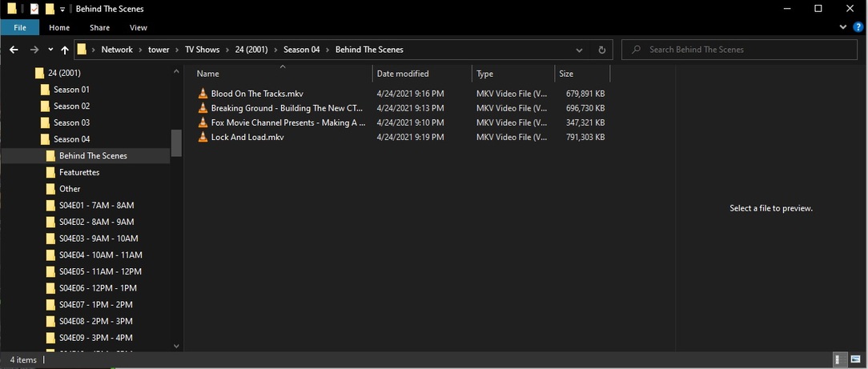Expand the ribbon with the chevron
This screenshot has height=369, width=868.
843,27
